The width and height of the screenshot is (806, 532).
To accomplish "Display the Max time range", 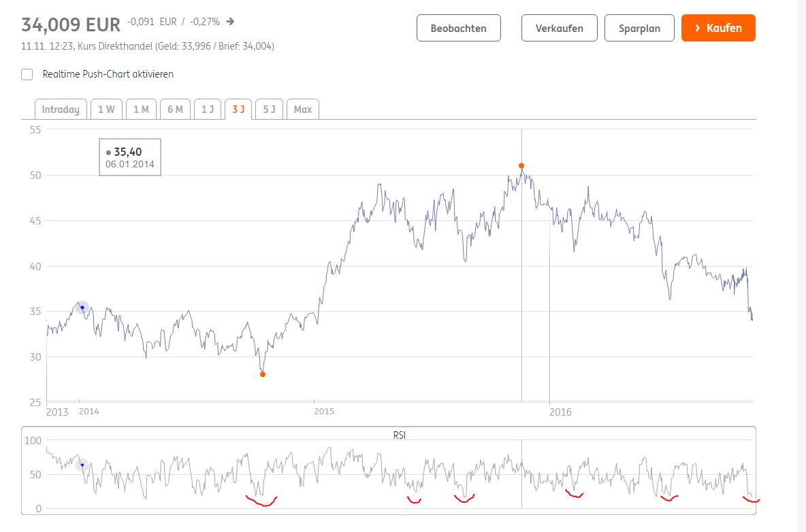I will 303,110.
